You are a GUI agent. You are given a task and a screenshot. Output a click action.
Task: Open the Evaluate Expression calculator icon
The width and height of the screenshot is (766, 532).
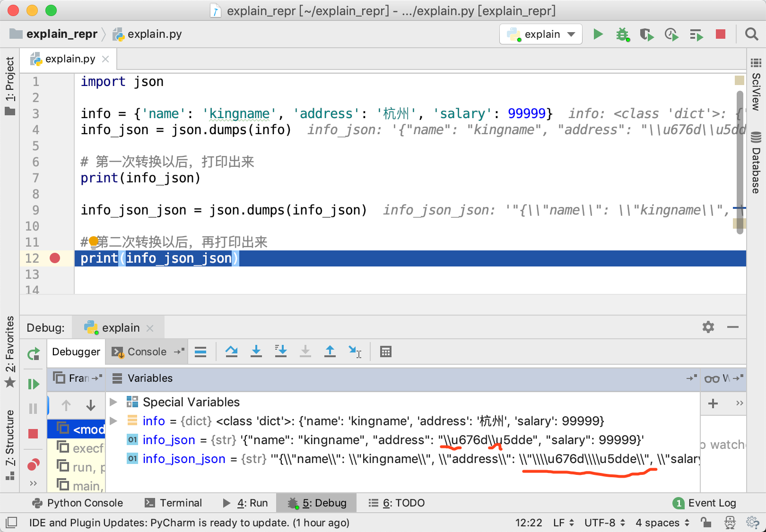tap(385, 352)
